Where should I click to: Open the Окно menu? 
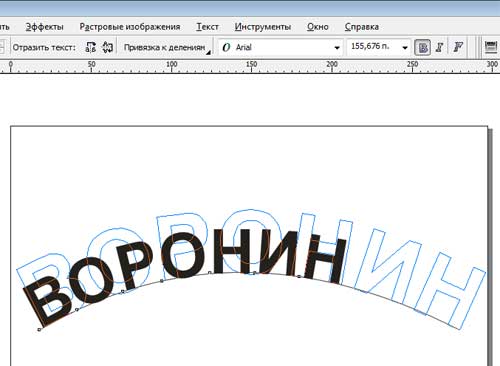point(318,27)
